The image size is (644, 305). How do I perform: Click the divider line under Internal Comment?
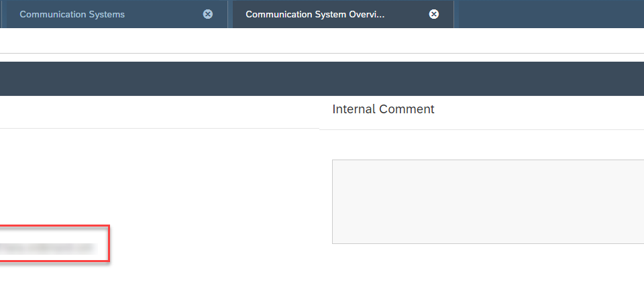click(482, 130)
